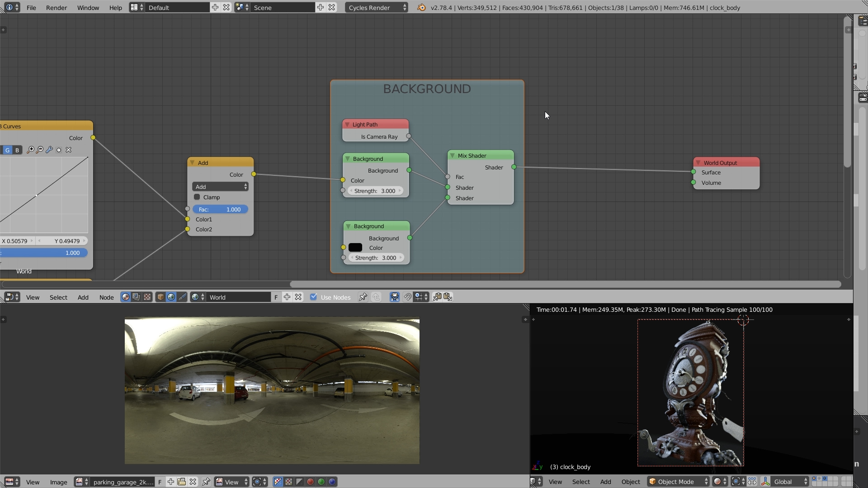
Task: Click the pin icon in node editor header
Action: tap(363, 297)
